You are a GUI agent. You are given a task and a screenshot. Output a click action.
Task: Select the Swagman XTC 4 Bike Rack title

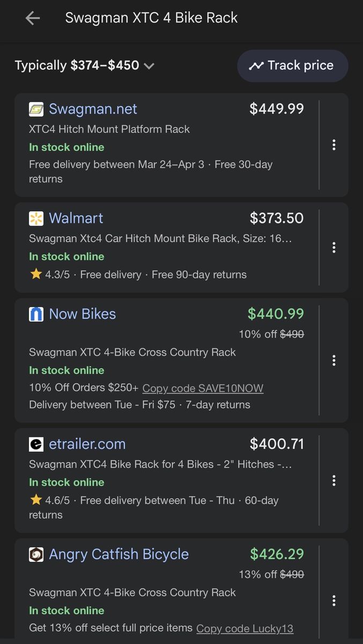click(x=151, y=18)
